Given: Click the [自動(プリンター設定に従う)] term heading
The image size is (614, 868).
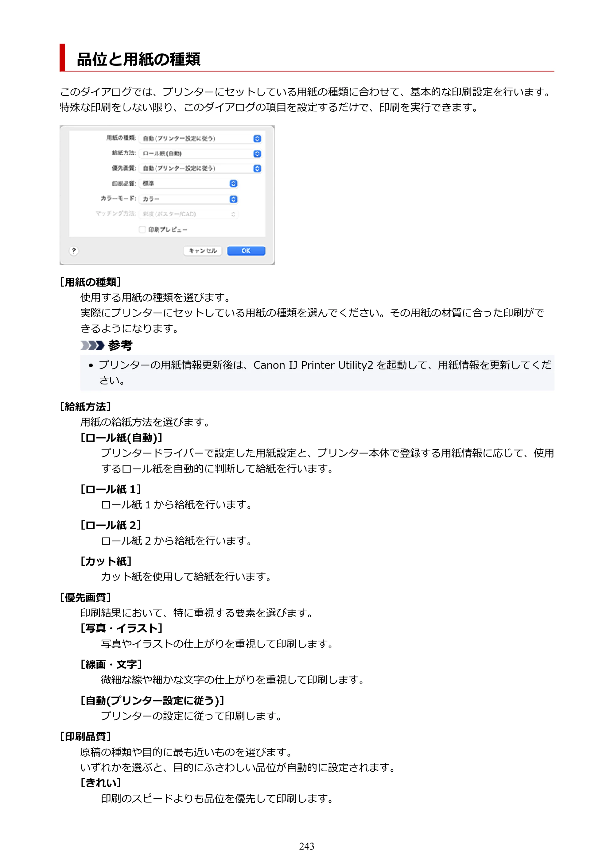Looking at the screenshot, I should [x=153, y=700].
